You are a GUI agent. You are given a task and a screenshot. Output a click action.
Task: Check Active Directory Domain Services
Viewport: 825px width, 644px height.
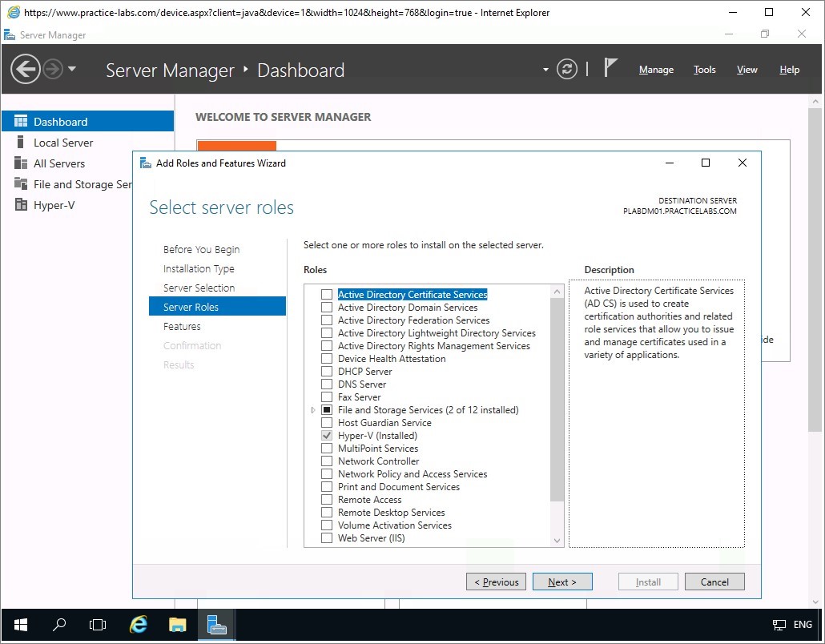(327, 308)
